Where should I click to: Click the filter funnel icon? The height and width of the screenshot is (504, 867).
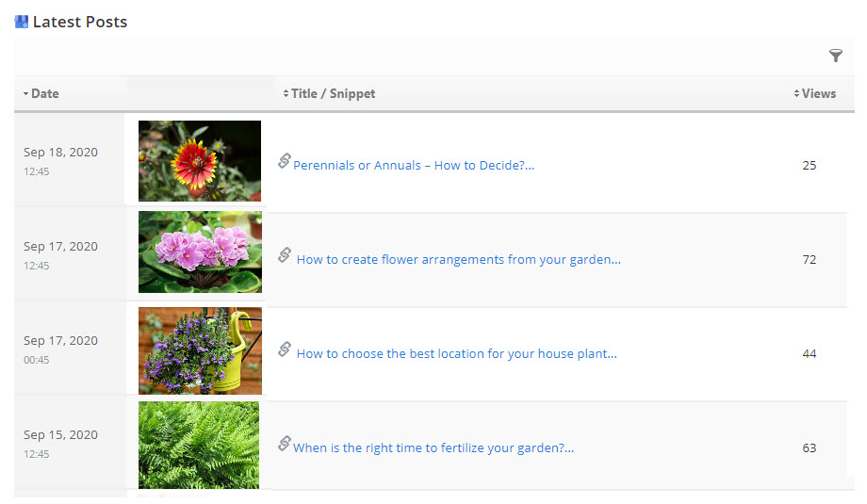tap(835, 57)
